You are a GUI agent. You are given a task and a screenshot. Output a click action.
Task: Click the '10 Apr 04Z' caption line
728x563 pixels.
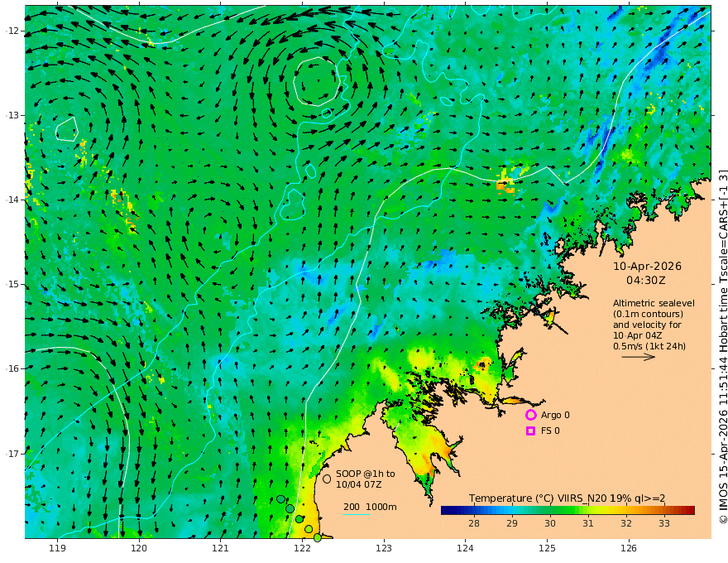(x=638, y=335)
